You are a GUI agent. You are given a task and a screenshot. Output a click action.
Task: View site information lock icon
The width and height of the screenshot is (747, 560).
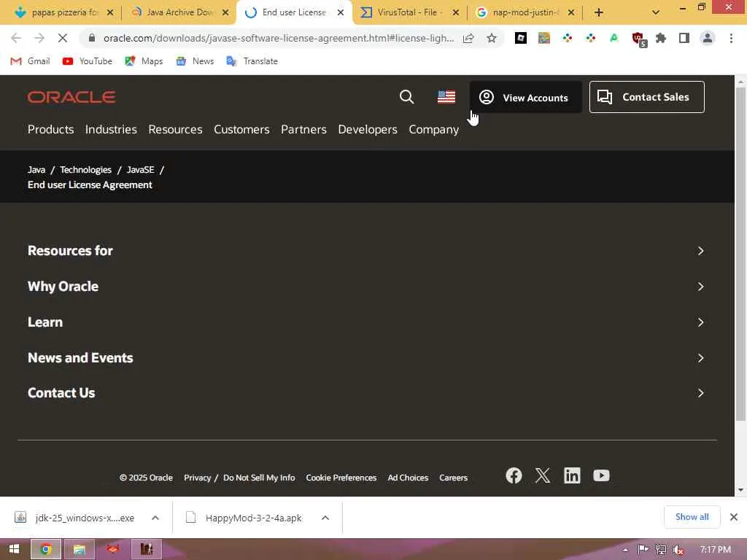pos(92,38)
